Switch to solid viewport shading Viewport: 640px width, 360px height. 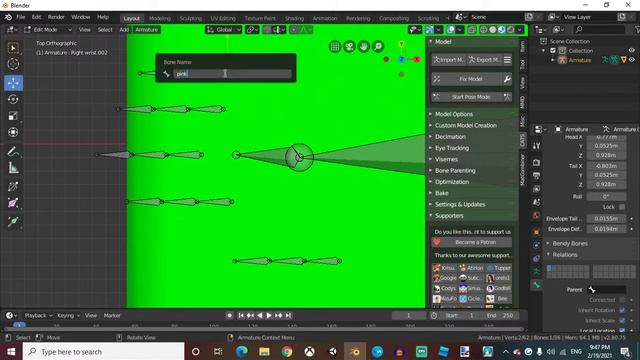point(493,30)
